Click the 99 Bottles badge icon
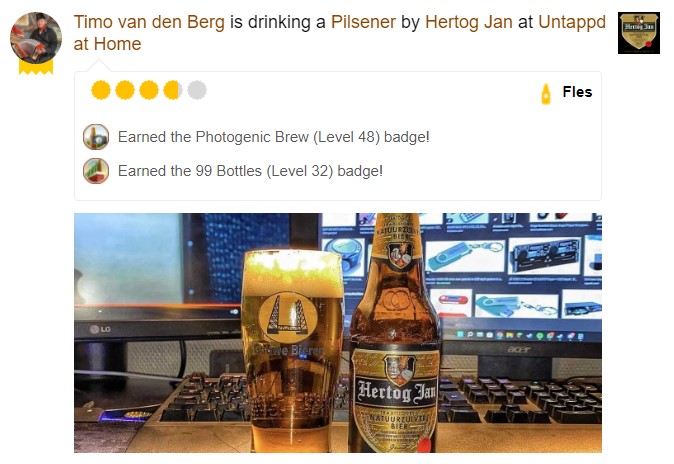 [x=96, y=171]
